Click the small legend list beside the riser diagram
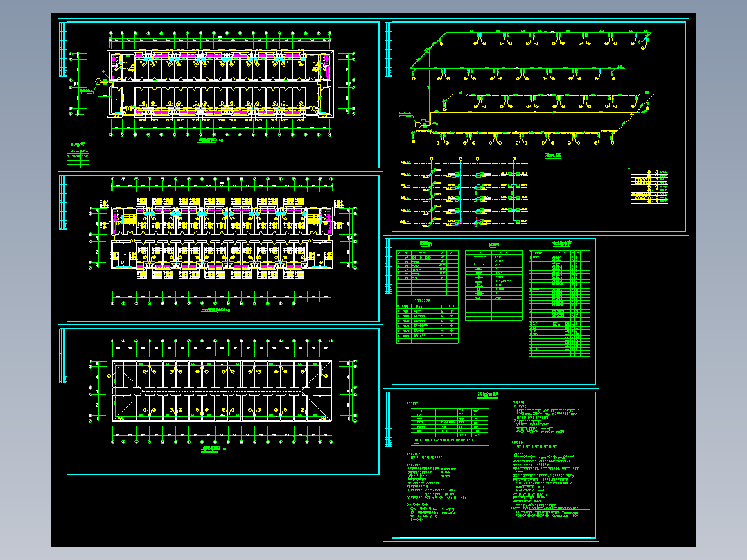The width and height of the screenshot is (747, 560). pyautogui.click(x=649, y=186)
